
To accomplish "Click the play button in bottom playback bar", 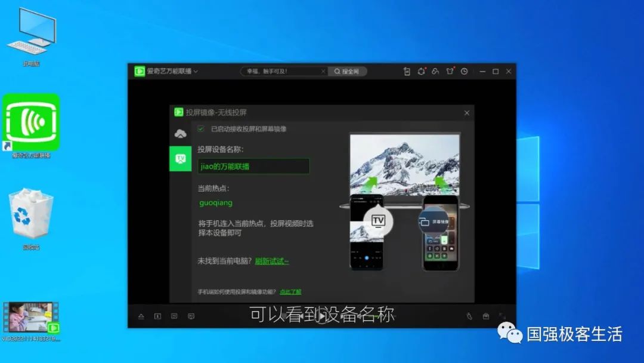I will 322,316.
